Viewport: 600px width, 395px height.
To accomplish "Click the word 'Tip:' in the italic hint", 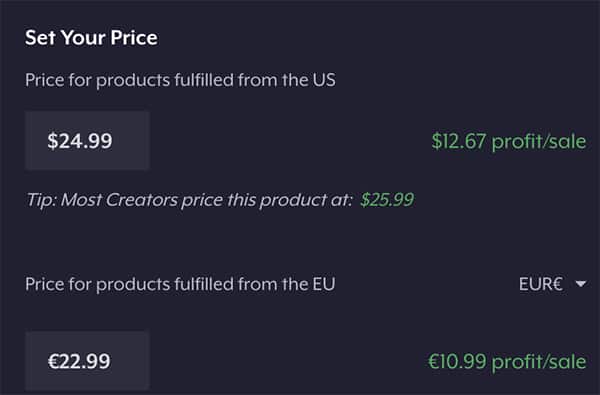I will click(41, 200).
